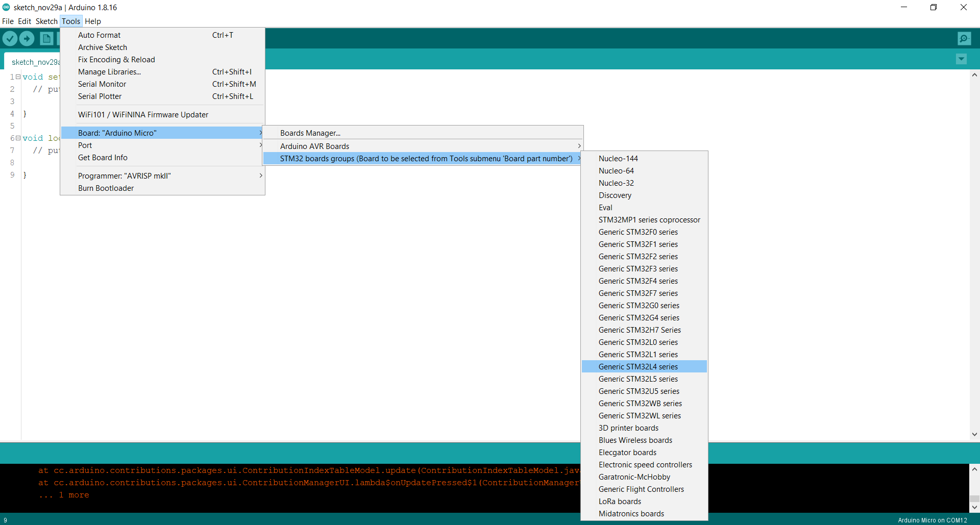Choose Archive Sketch menu entry
This screenshot has width=980, height=525.
(x=162, y=47)
